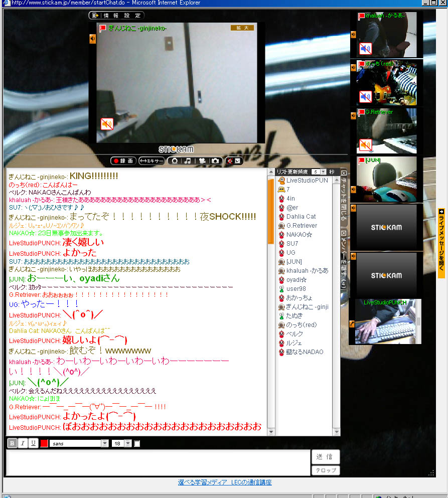This screenshot has width=448, height=498.
Task: Open the ミキサー mixer control
Action: click(x=152, y=161)
